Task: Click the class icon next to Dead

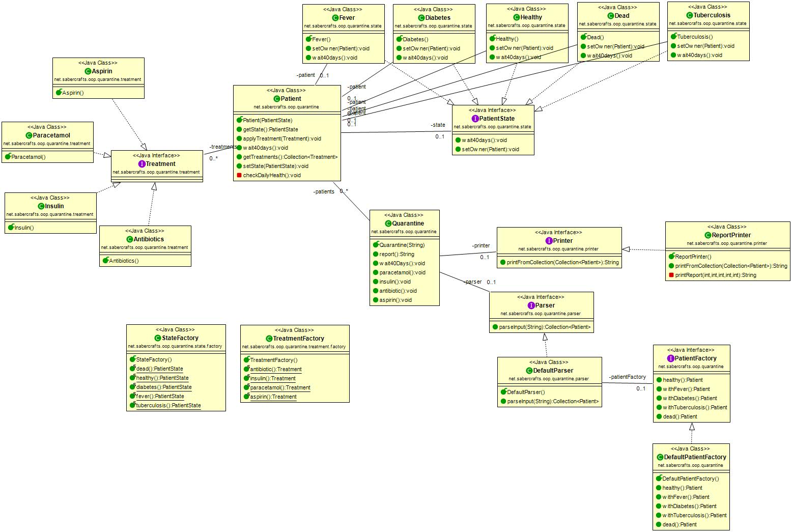Action: click(610, 16)
